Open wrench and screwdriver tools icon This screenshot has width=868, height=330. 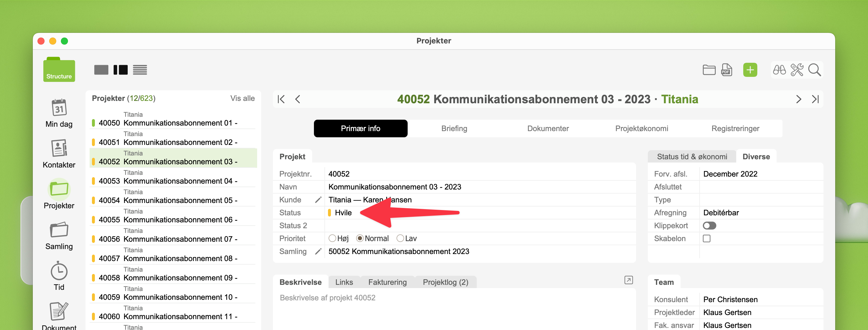tap(797, 70)
